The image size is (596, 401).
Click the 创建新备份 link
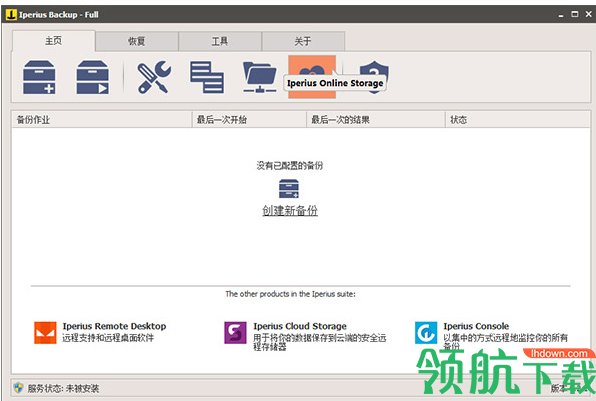pos(290,210)
